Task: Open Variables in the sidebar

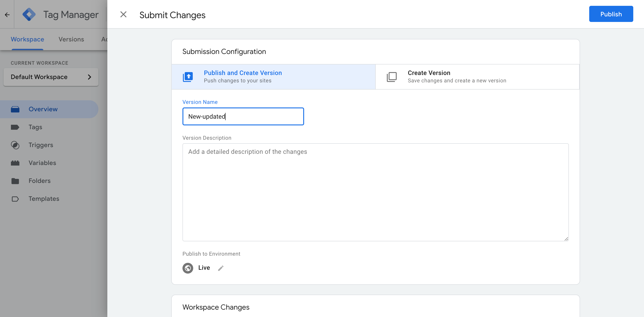Action: 49,163
